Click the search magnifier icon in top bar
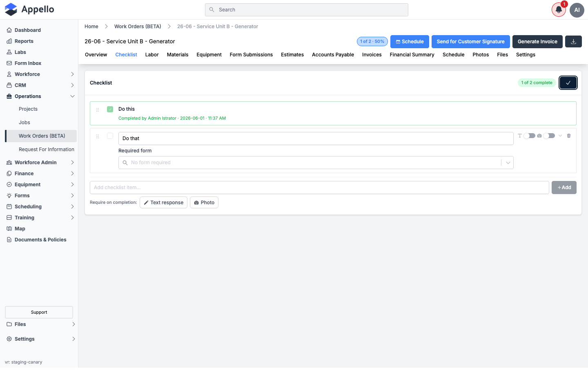Viewport: 588px width, 375px height. tap(212, 10)
